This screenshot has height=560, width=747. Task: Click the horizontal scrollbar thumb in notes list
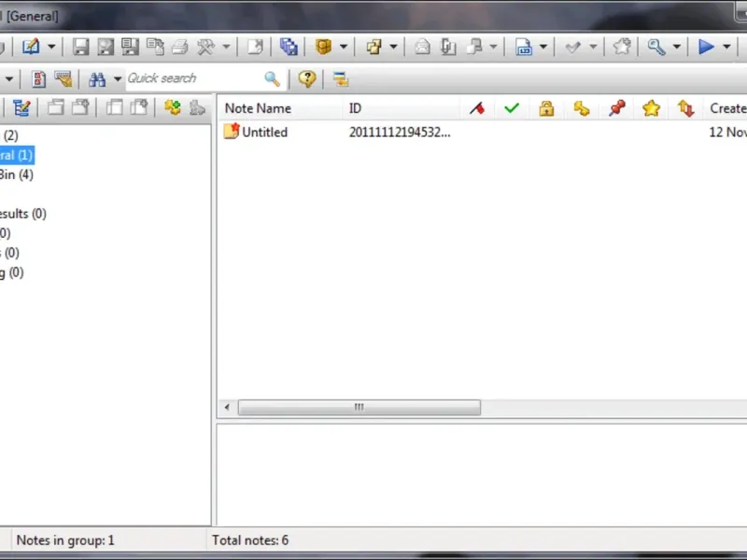(x=359, y=407)
